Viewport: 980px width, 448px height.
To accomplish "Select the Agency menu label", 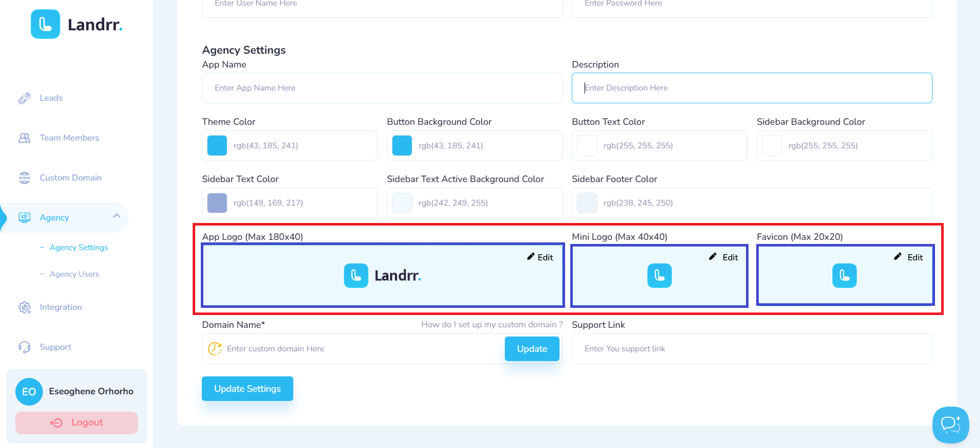I will coord(54,218).
